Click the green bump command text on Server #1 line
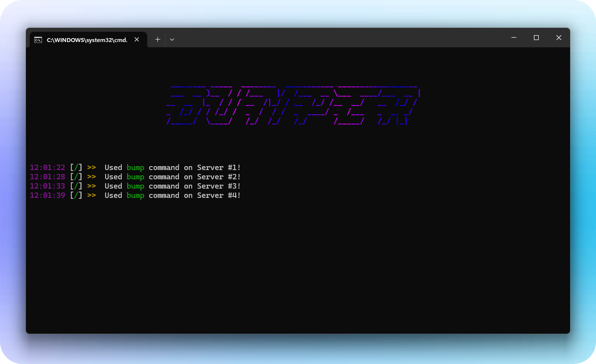The image size is (596, 364). coord(135,167)
